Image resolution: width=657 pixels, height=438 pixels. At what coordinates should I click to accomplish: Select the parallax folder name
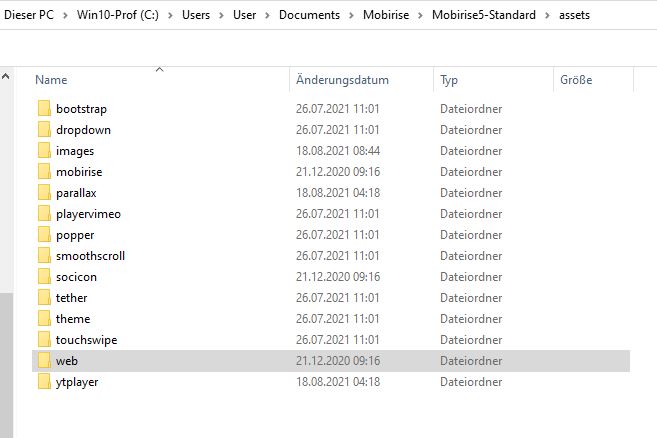[76, 193]
